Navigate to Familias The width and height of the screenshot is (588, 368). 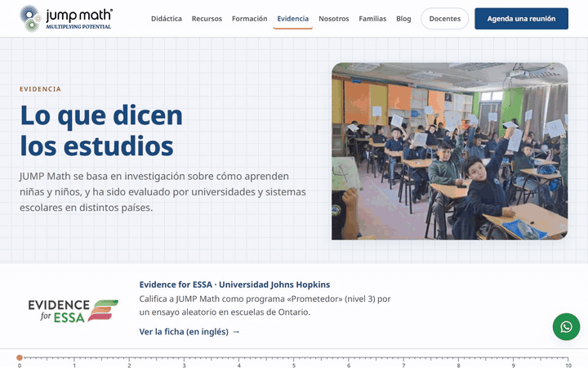[x=372, y=19]
